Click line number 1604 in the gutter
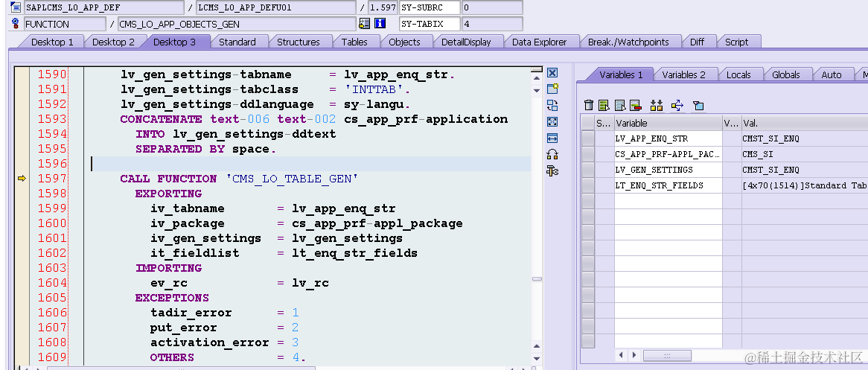 52,282
